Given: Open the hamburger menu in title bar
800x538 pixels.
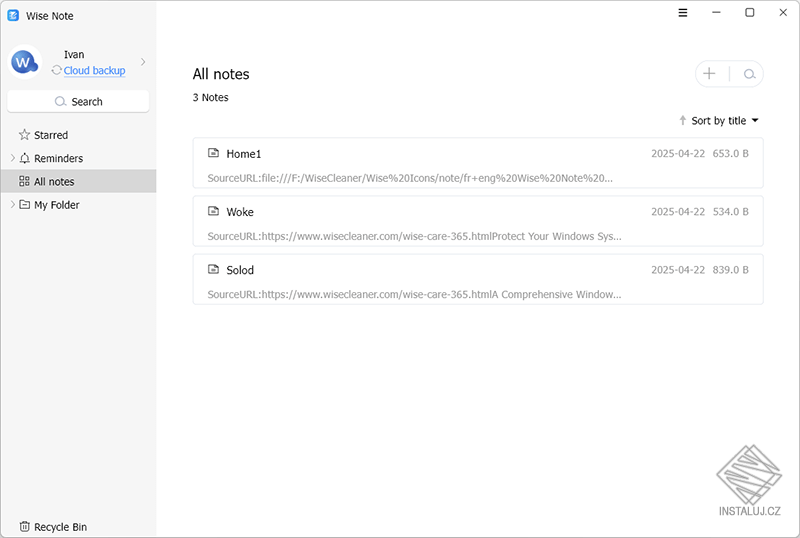Looking at the screenshot, I should [683, 13].
